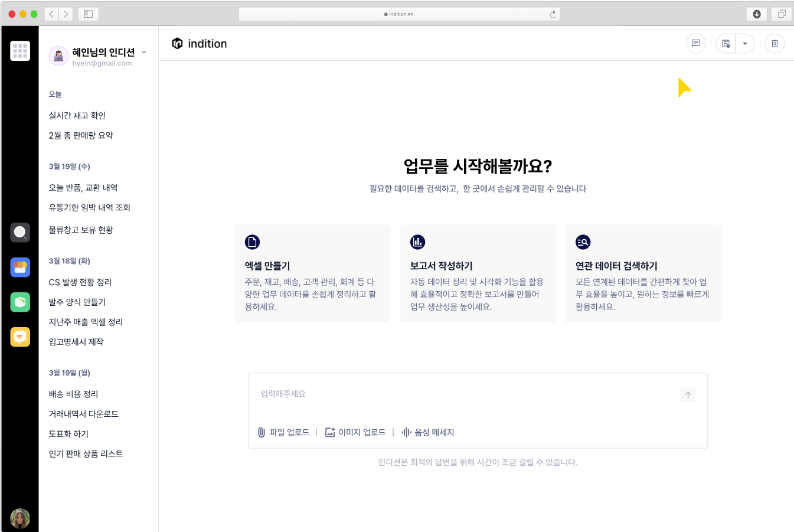794x532 pixels.
Task: Click the 음성 메세지 waveform icon
Action: pos(406,432)
